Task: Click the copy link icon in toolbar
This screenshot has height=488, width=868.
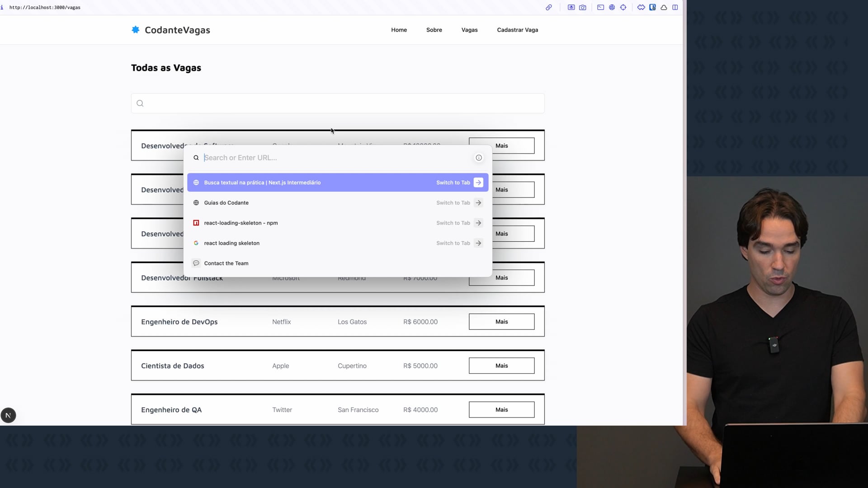Action: coord(548,7)
